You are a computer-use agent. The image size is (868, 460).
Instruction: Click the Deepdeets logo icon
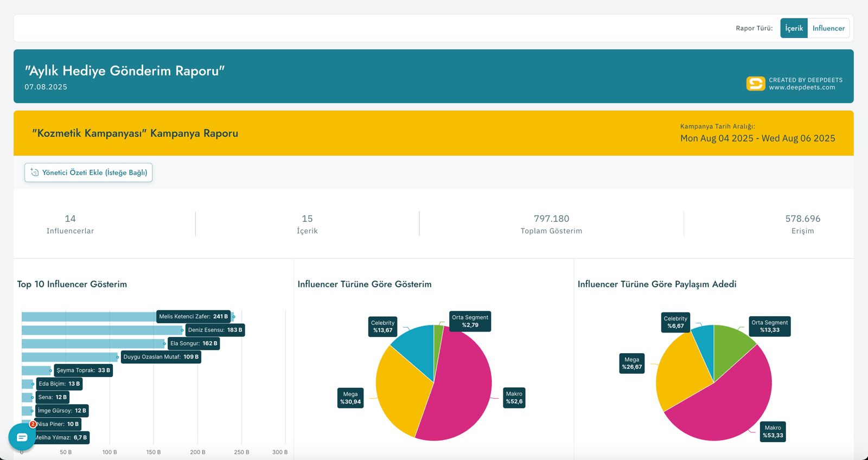(755, 84)
